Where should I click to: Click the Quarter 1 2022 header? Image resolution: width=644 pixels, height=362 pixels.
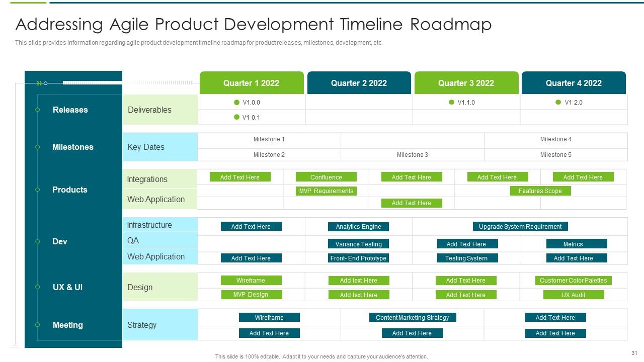point(252,83)
